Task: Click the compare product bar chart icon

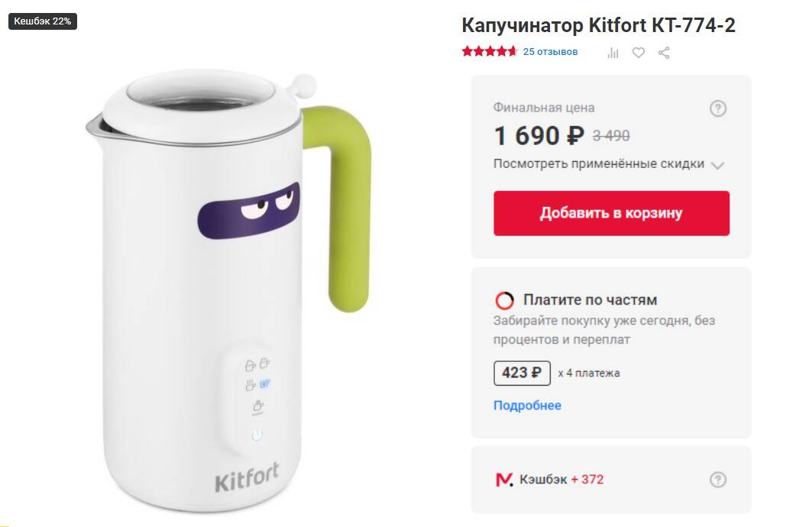Action: 613,52
